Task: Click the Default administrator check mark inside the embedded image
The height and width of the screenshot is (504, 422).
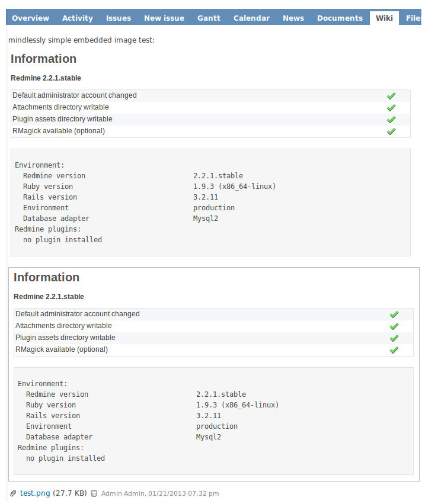Action: 394,314
